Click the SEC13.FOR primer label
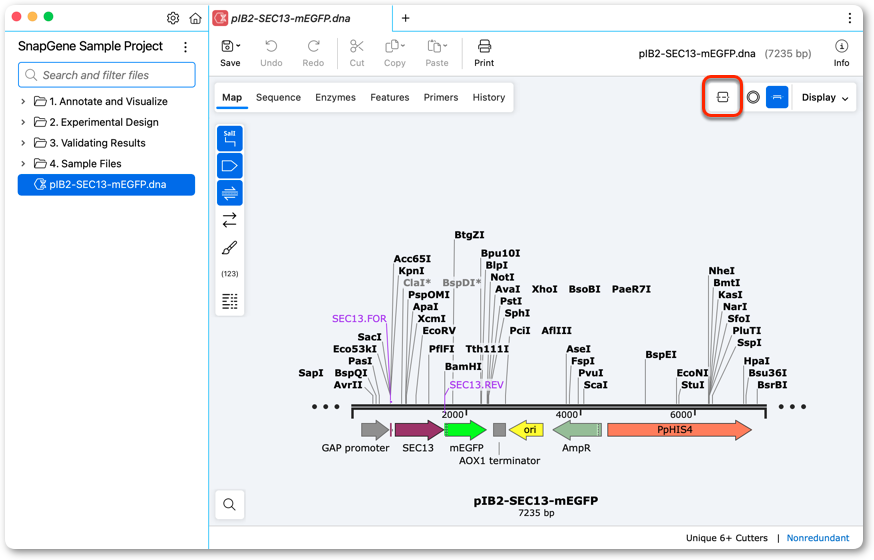This screenshot has height=560, width=874. click(359, 319)
